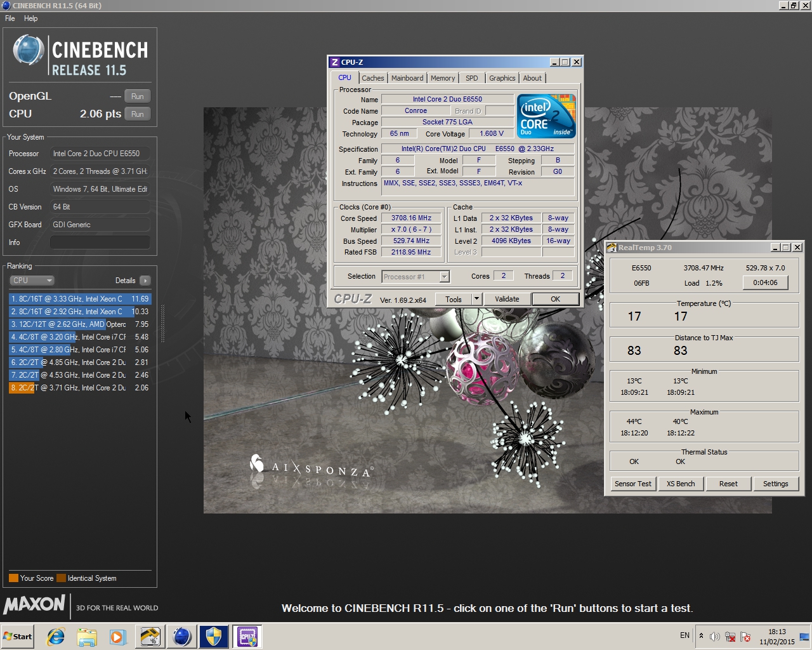Click OK in CPU-Z

(556, 299)
